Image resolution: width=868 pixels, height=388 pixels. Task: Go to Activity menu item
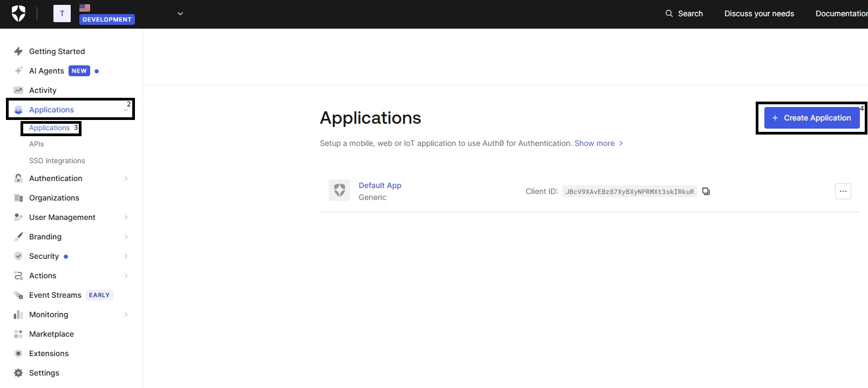click(43, 90)
